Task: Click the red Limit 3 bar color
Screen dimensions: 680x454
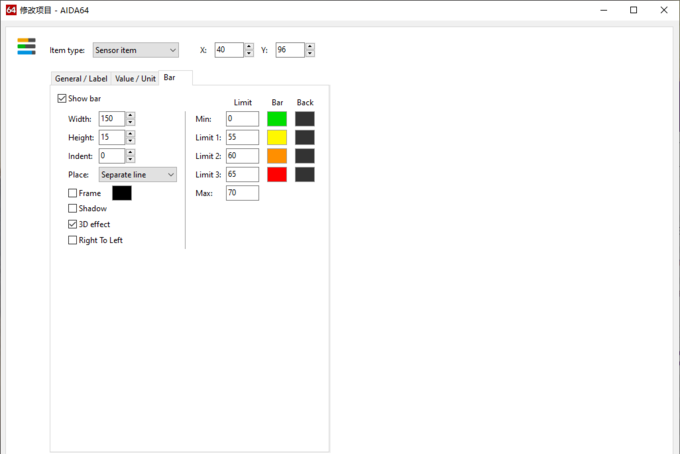Action: 277,175
